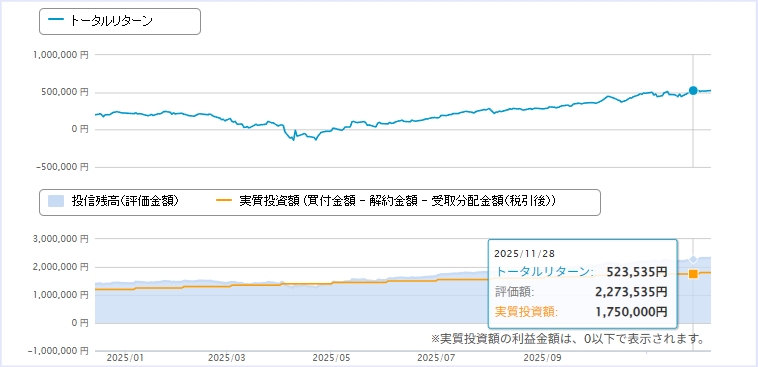
Task: Click the 3,000,000 円 axis label
Action: pyautogui.click(x=61, y=239)
